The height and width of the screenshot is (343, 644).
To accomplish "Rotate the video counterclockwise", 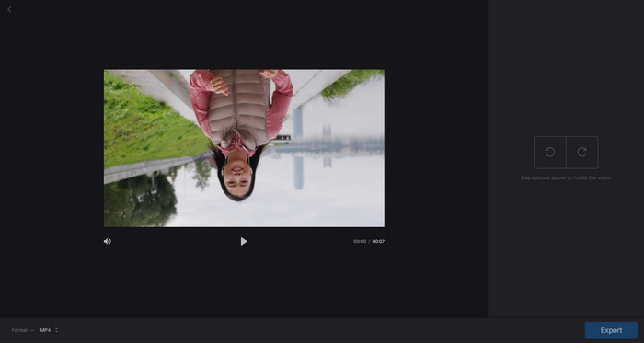I will pyautogui.click(x=549, y=153).
